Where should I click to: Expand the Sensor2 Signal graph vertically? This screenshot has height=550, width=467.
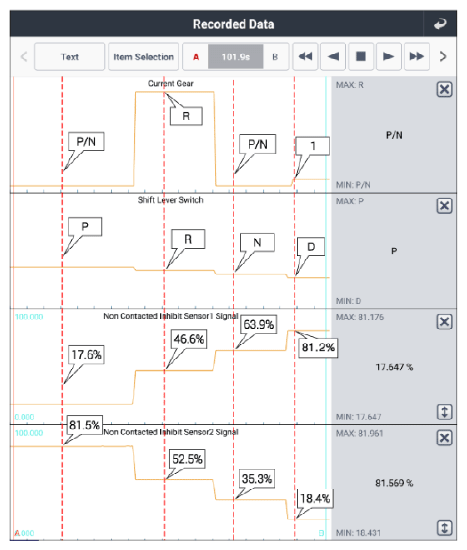coord(444,528)
